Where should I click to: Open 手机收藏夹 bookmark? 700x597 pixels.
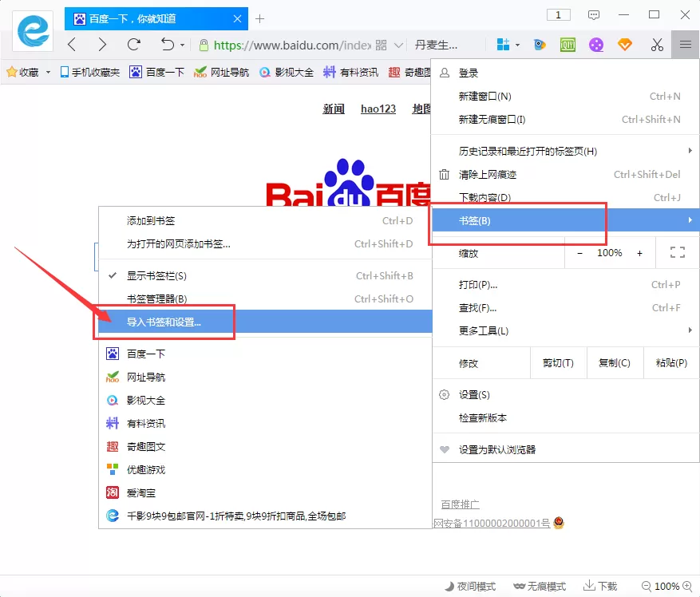tap(89, 72)
